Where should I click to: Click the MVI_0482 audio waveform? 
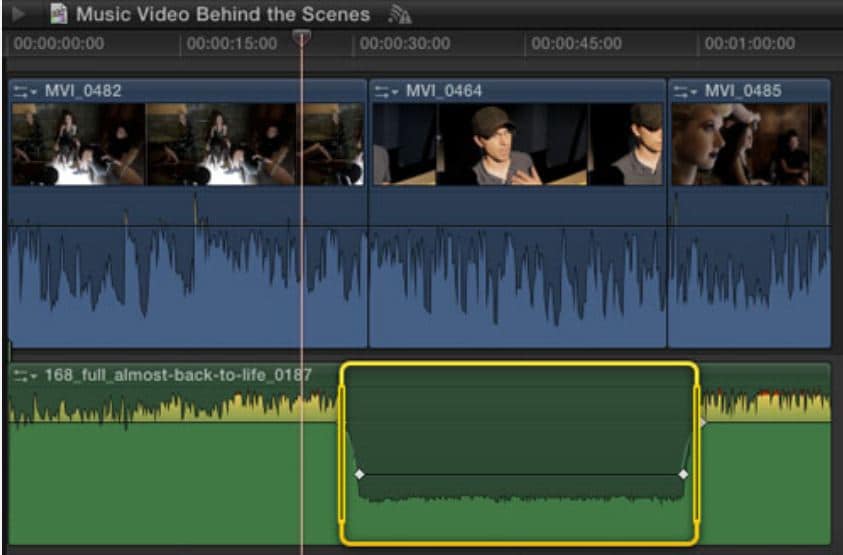coord(188,267)
